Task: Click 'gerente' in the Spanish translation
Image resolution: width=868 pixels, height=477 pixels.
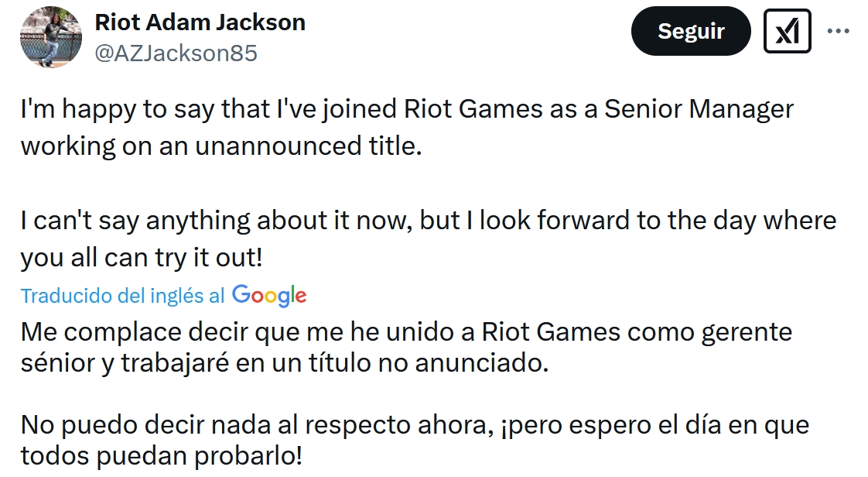Action: pos(746,332)
